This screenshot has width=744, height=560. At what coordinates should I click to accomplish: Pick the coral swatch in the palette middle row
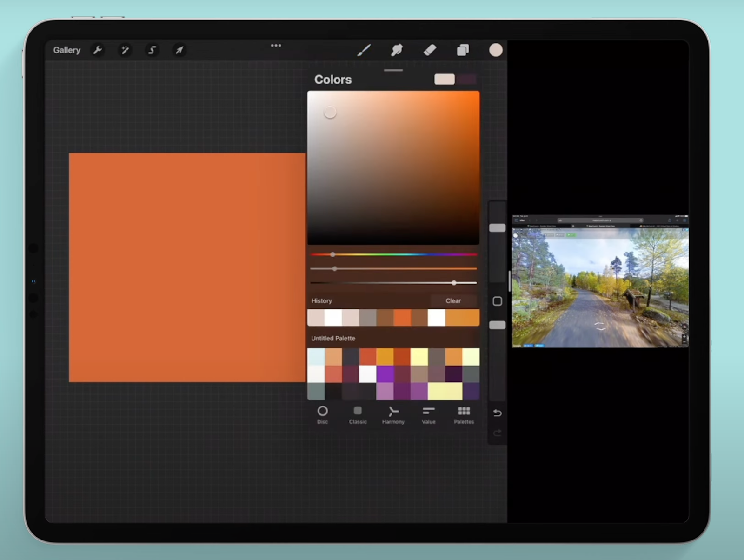[333, 374]
